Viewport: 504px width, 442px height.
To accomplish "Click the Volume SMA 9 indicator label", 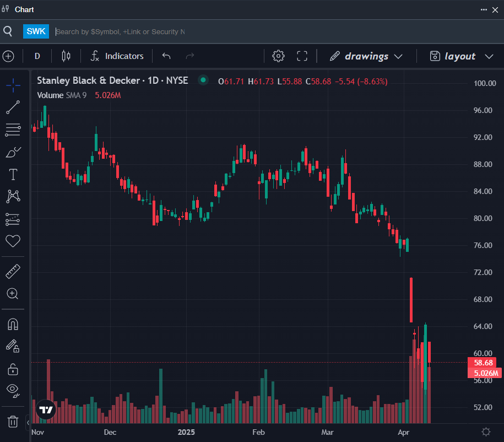I will (62, 95).
